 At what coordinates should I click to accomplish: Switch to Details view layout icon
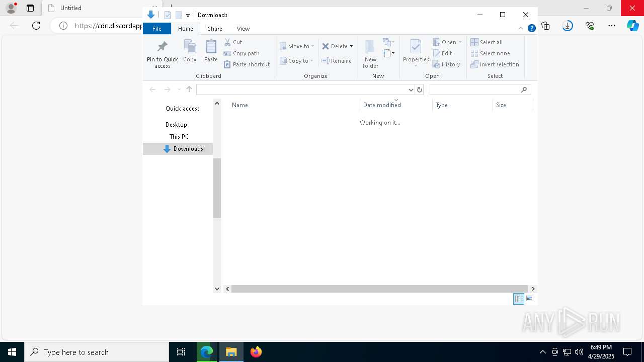(x=519, y=299)
